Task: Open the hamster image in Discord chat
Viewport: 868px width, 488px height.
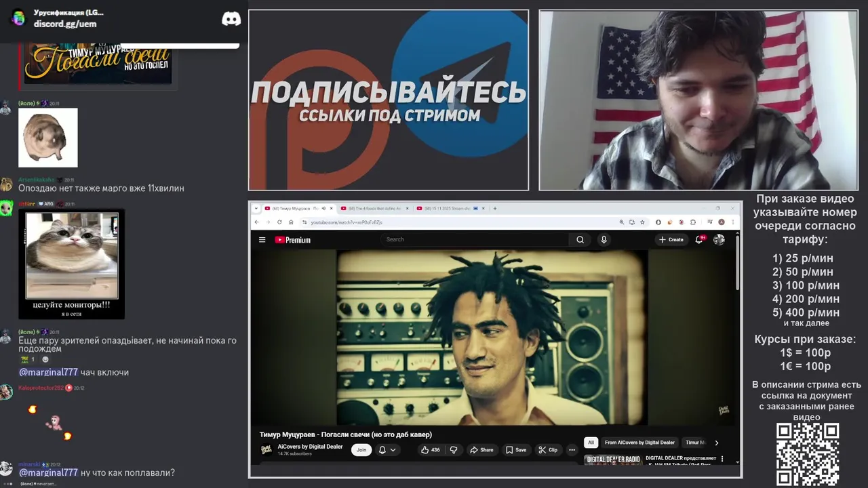Action: tap(48, 138)
